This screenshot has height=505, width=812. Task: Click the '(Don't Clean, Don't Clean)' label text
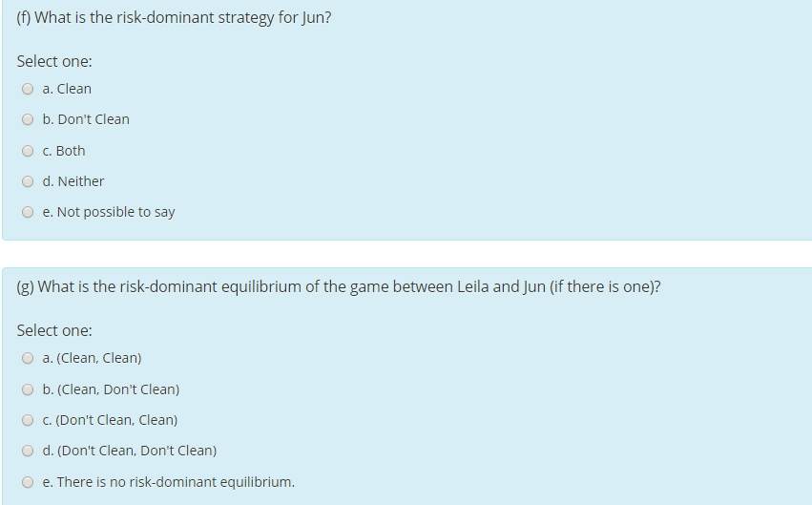(x=136, y=451)
